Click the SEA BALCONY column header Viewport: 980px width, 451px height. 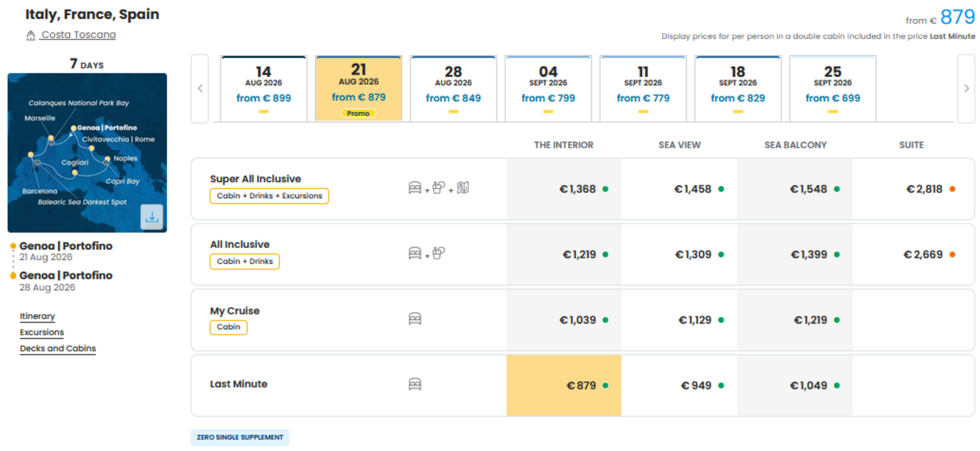pos(795,145)
